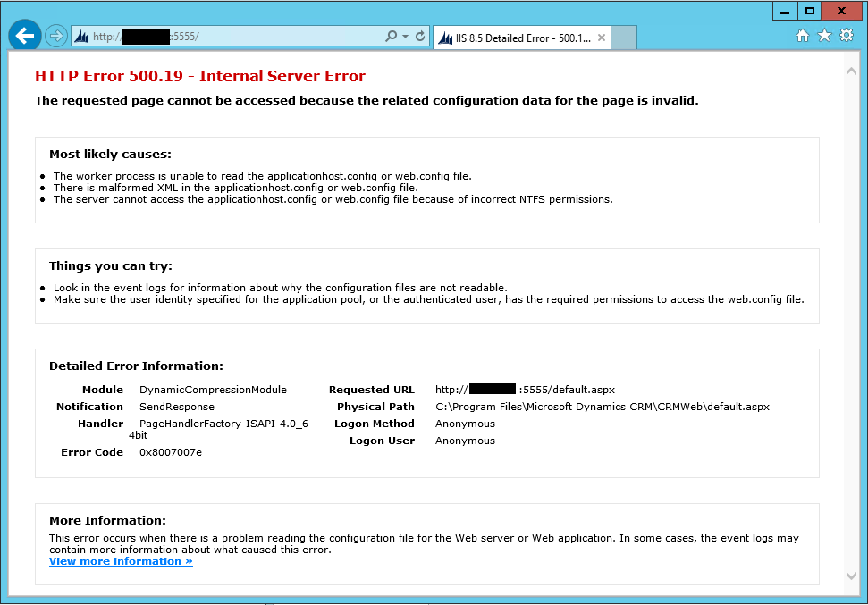Click the Notification value SendResponse

click(x=177, y=407)
